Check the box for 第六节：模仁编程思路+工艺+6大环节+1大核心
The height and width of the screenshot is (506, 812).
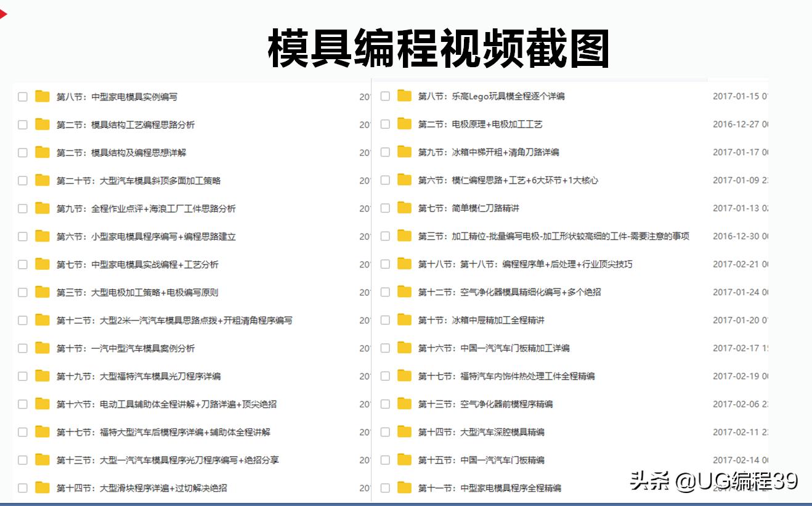coord(385,181)
